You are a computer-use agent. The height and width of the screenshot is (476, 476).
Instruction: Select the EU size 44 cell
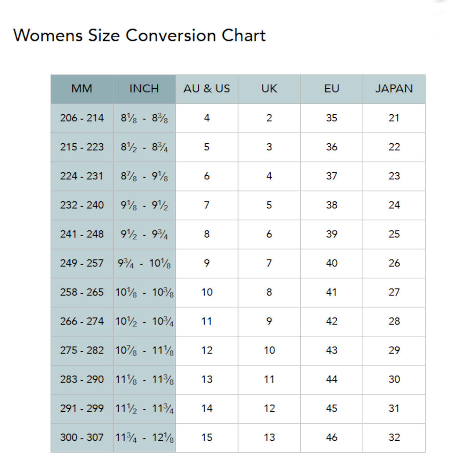pyautogui.click(x=331, y=379)
